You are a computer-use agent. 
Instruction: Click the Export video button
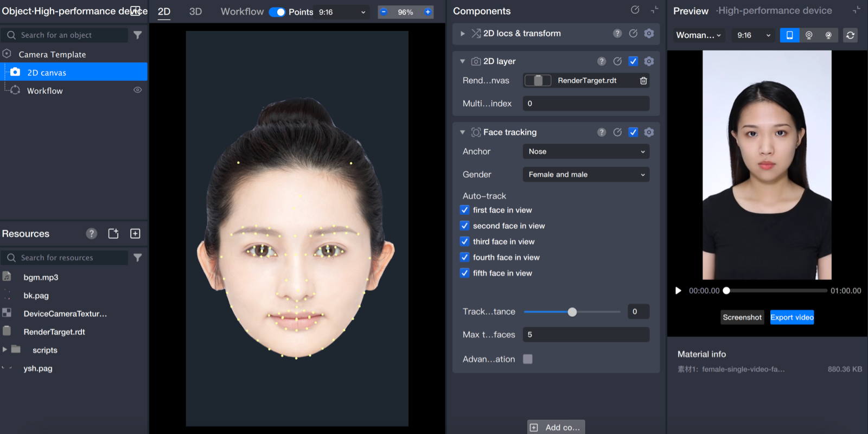pos(792,317)
